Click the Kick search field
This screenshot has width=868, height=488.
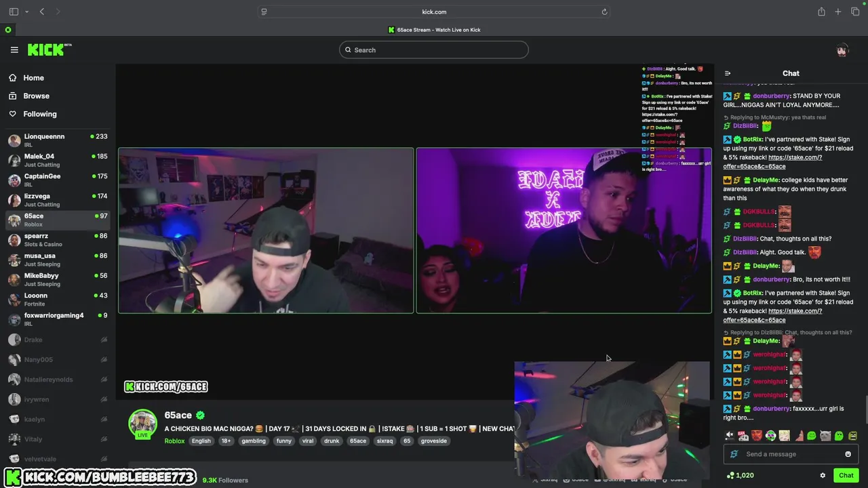(x=434, y=49)
